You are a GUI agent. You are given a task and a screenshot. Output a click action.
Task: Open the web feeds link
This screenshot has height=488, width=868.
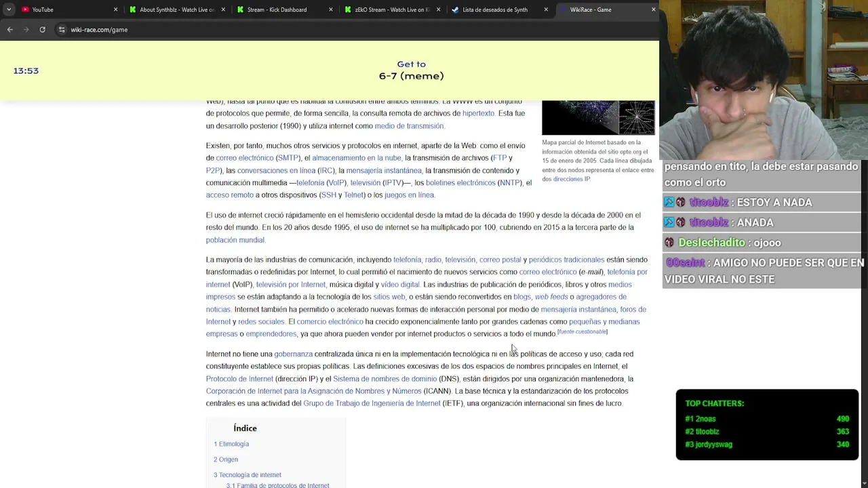point(551,297)
